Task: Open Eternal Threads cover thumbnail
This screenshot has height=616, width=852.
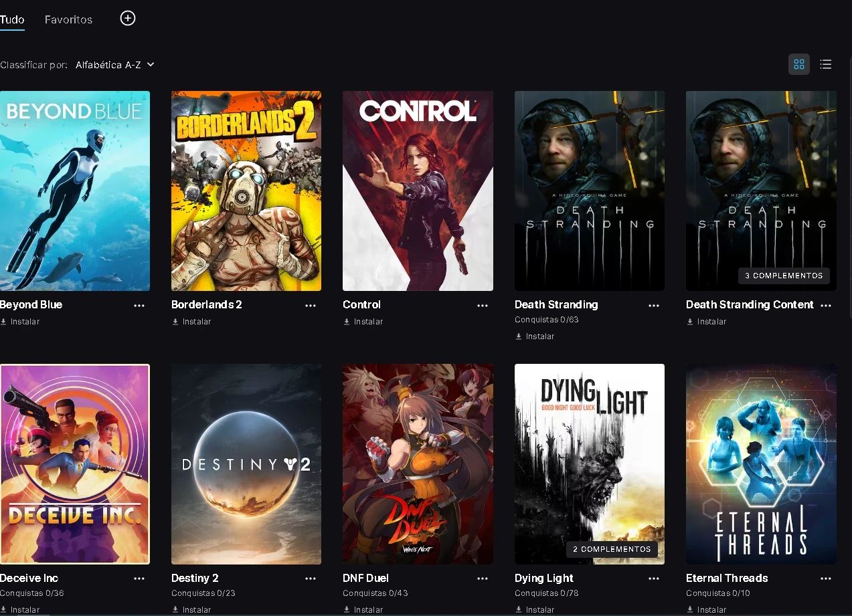Action: 761,464
